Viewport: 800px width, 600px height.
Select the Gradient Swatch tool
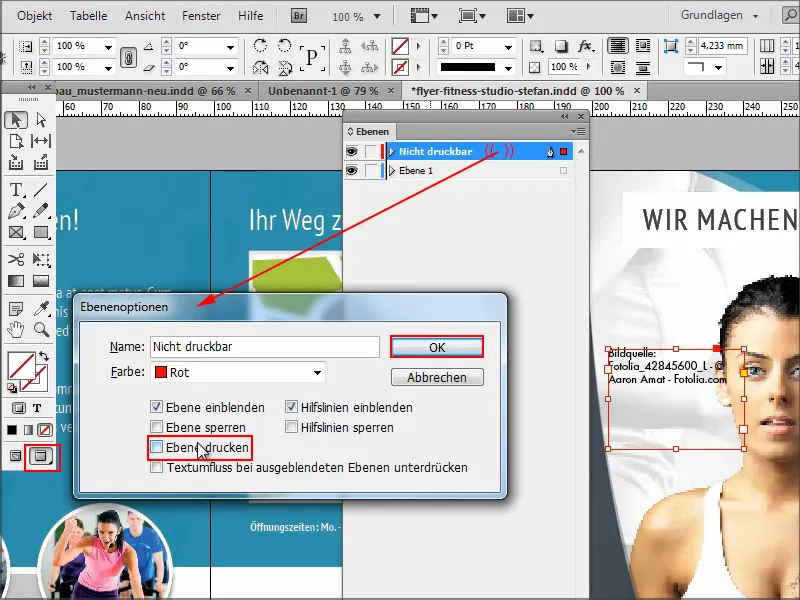click(16, 281)
